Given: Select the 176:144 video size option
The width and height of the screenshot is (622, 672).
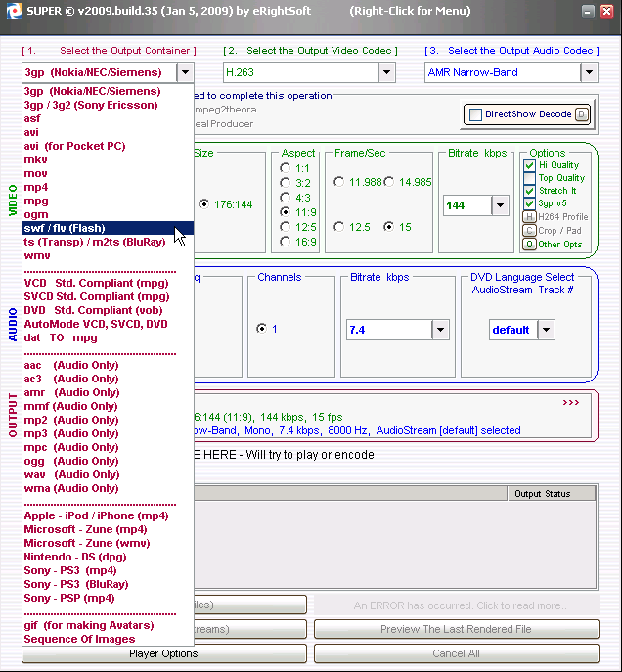Looking at the screenshot, I should 203,204.
